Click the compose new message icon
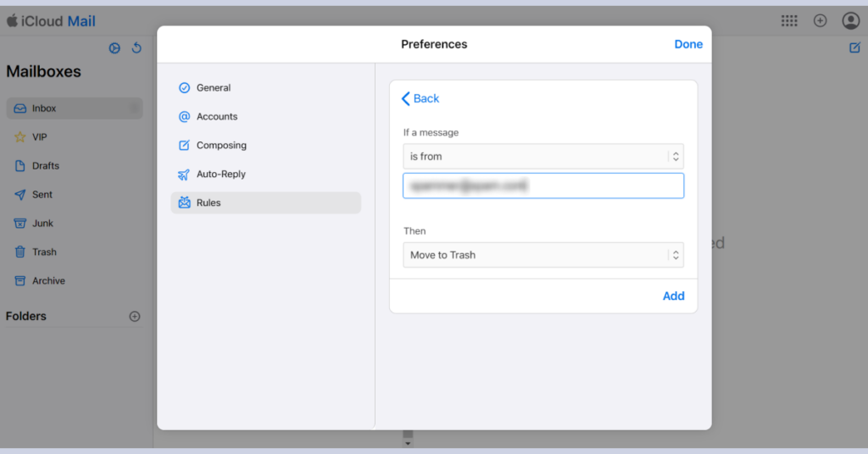The image size is (868, 454). (854, 48)
